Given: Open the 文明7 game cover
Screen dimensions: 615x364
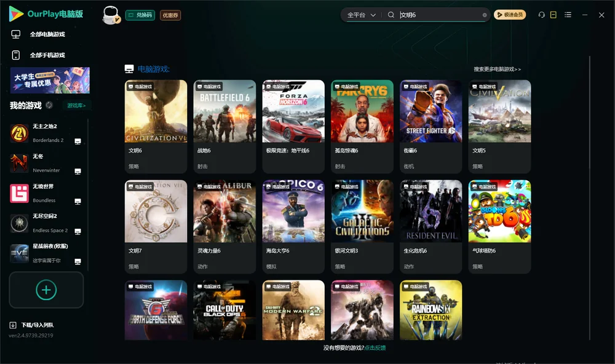Looking at the screenshot, I should point(156,211).
